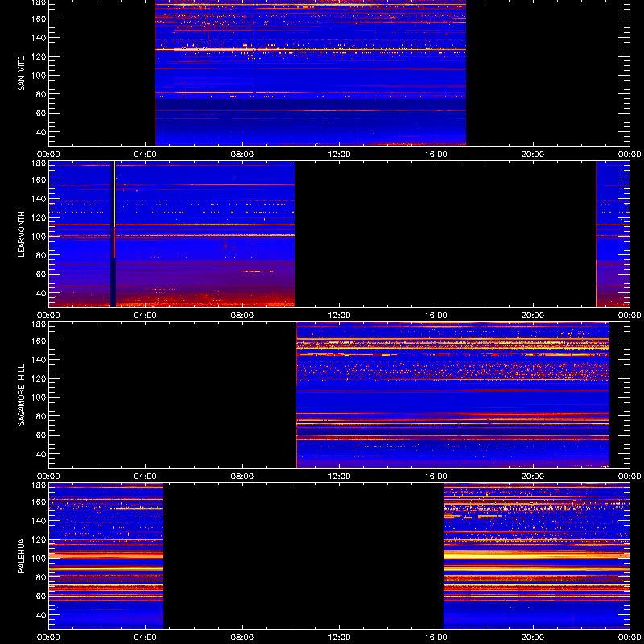Click the 120 frequency label on San Vito axis
644x644 pixels.
40,56
